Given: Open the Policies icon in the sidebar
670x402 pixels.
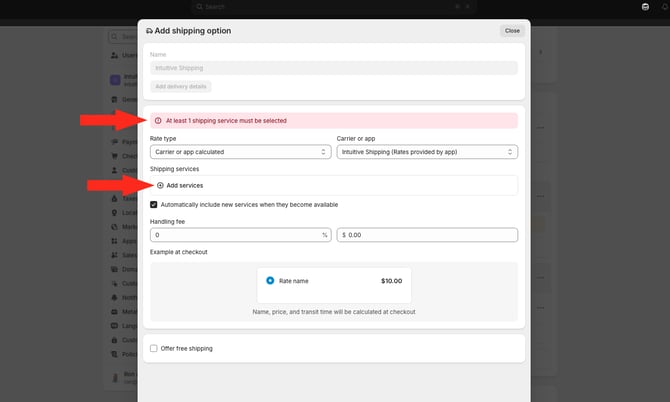Looking at the screenshot, I should click(x=114, y=354).
